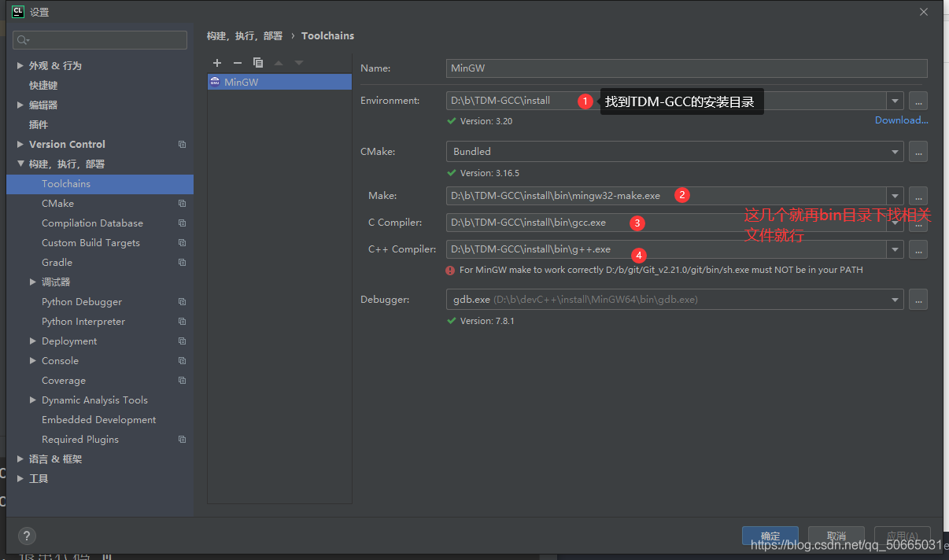Add a new toolchain with plus icon
The width and height of the screenshot is (949, 560).
click(217, 63)
